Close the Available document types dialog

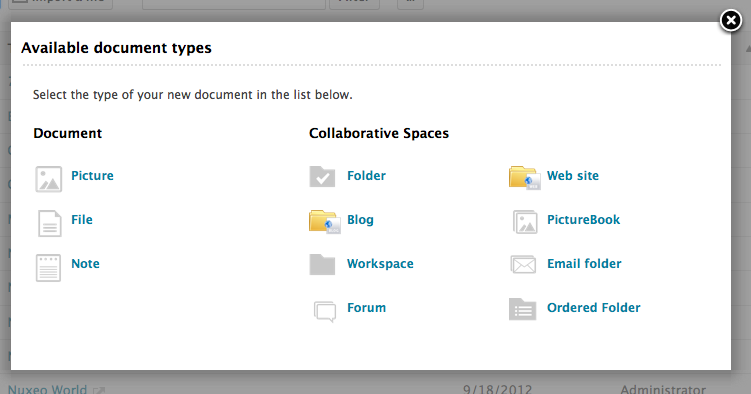[731, 21]
